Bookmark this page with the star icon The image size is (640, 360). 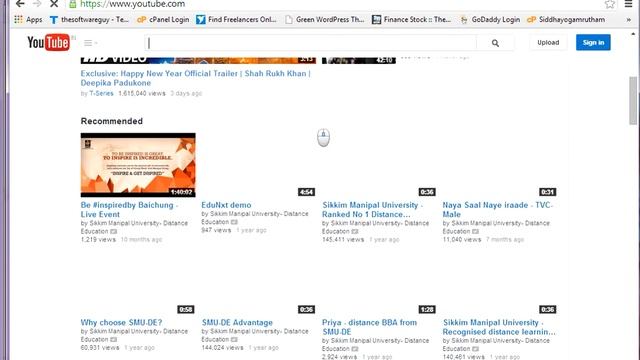pos(610,4)
